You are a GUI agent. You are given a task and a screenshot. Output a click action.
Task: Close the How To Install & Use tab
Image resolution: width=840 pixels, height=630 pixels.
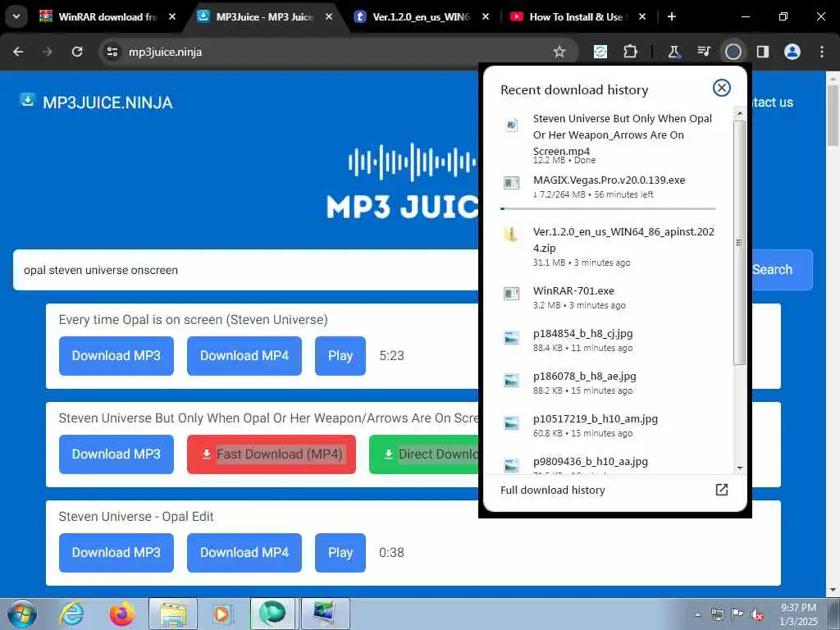(642, 17)
